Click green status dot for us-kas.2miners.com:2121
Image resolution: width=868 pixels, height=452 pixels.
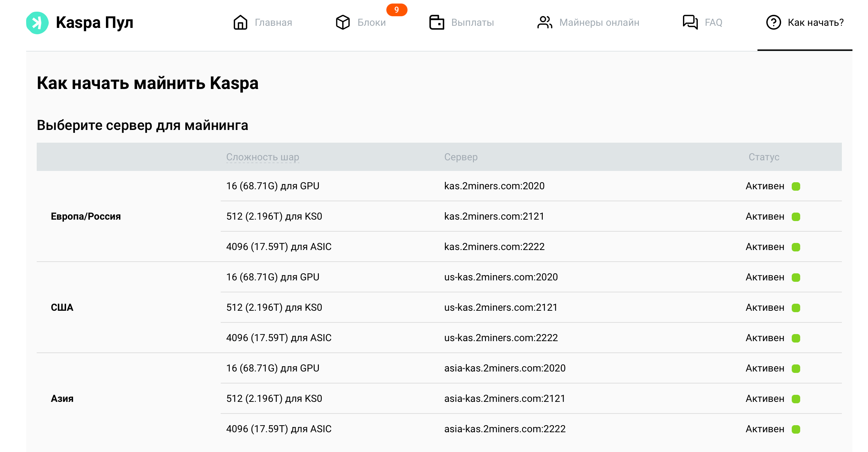tap(796, 308)
